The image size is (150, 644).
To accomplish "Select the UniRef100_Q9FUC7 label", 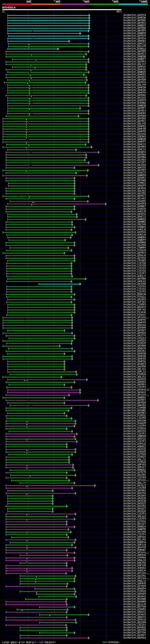I will tap(135, 467).
